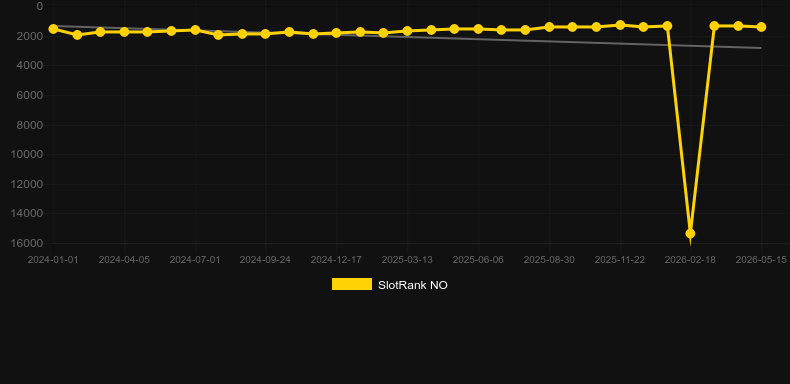Viewport: 790px width, 384px height.
Task: Click the lowest dip point near 15000
Action: pyautogui.click(x=690, y=233)
